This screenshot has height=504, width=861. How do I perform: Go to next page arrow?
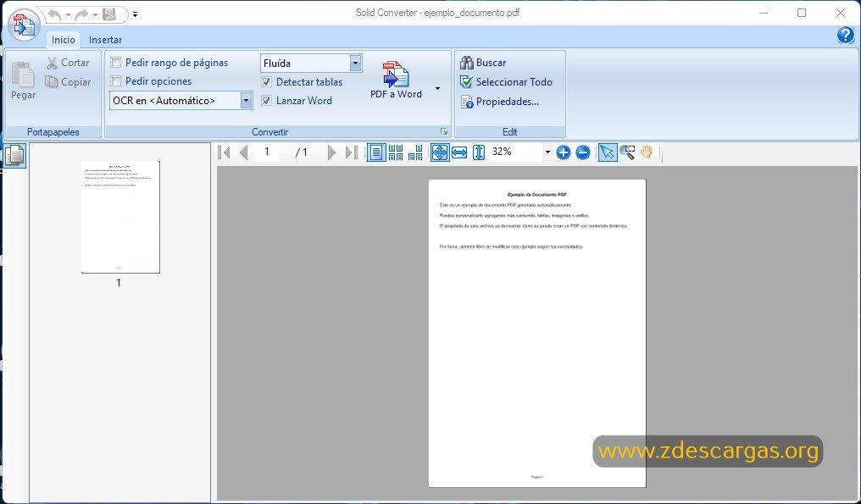tap(331, 152)
